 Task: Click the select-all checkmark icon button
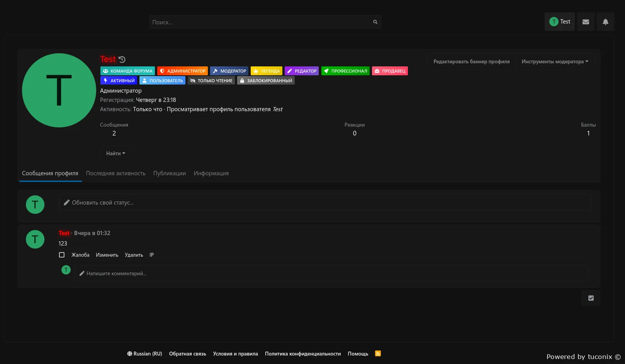pos(591,298)
